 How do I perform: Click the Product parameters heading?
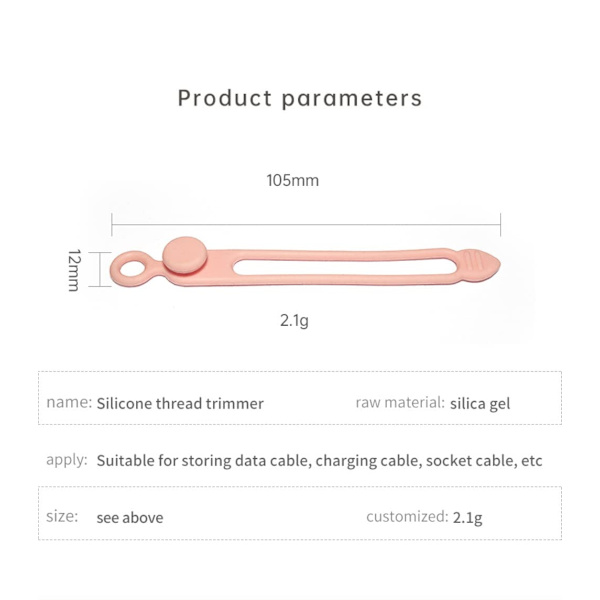tap(300, 98)
